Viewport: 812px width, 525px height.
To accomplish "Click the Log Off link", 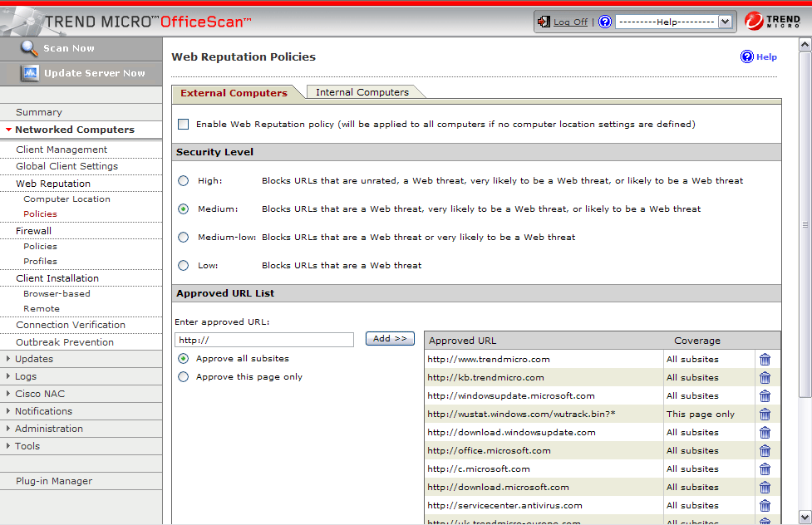I will tap(570, 22).
